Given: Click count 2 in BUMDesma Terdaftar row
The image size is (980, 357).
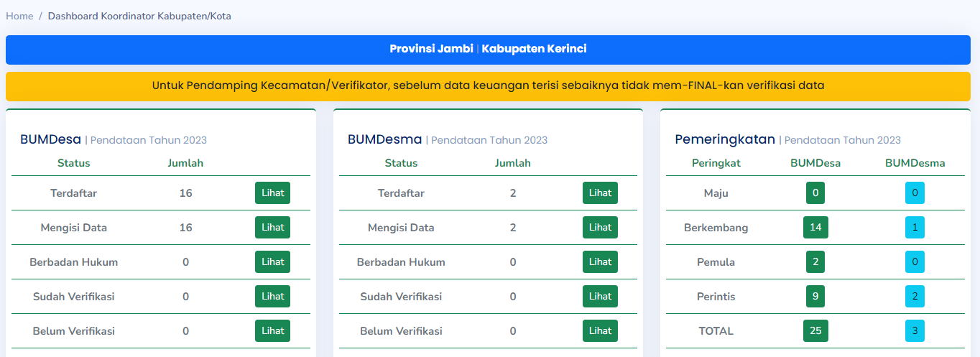Looking at the screenshot, I should [x=513, y=193].
